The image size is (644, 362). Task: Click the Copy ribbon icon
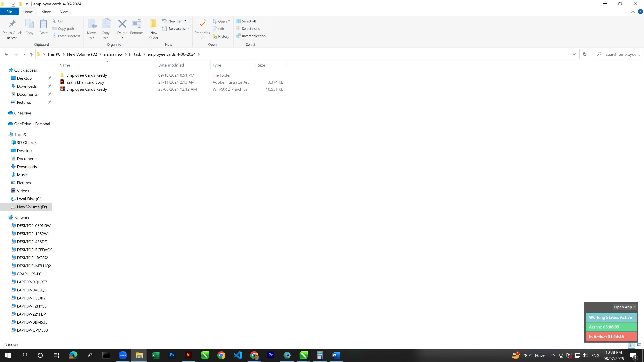[x=29, y=24]
